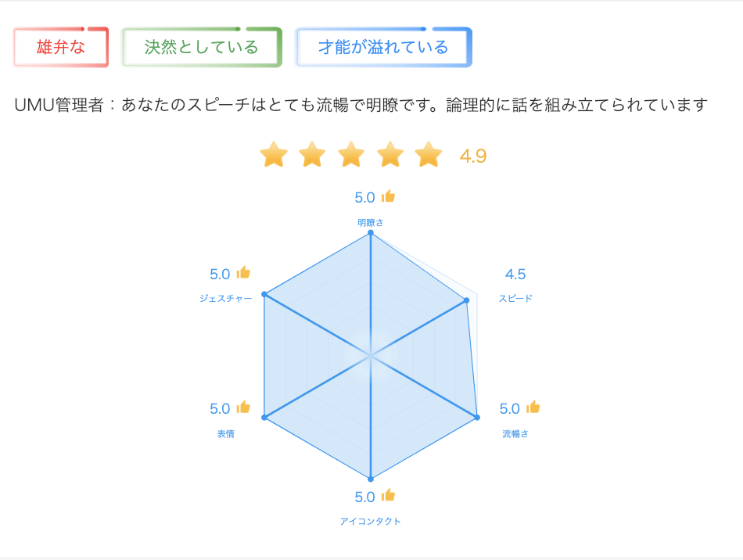
Task: Click the thumbs-up icon above アイコンタクト
Action: (388, 495)
